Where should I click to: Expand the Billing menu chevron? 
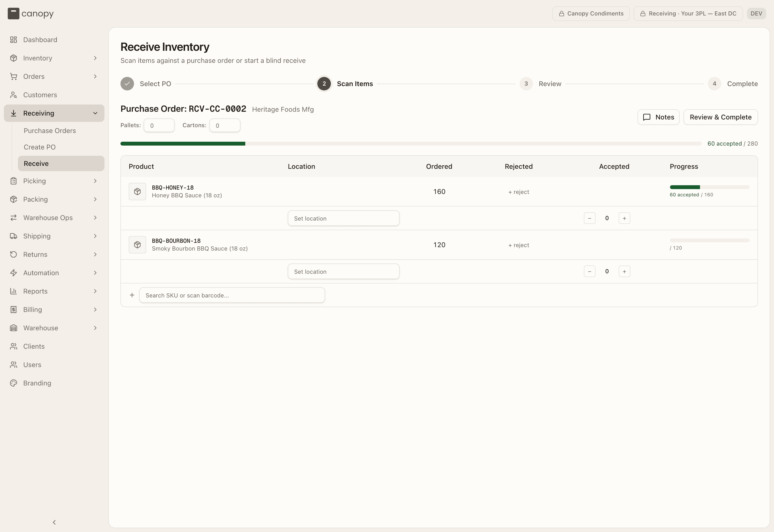[x=95, y=310]
